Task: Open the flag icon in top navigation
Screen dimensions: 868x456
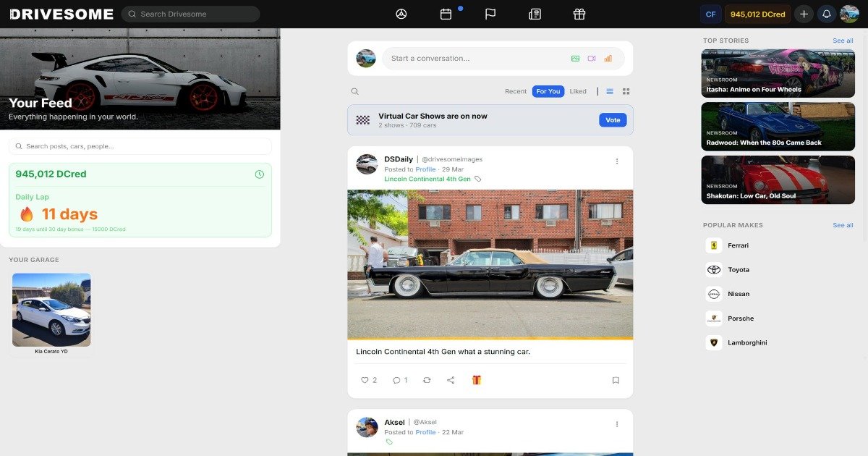Action: [x=490, y=14]
